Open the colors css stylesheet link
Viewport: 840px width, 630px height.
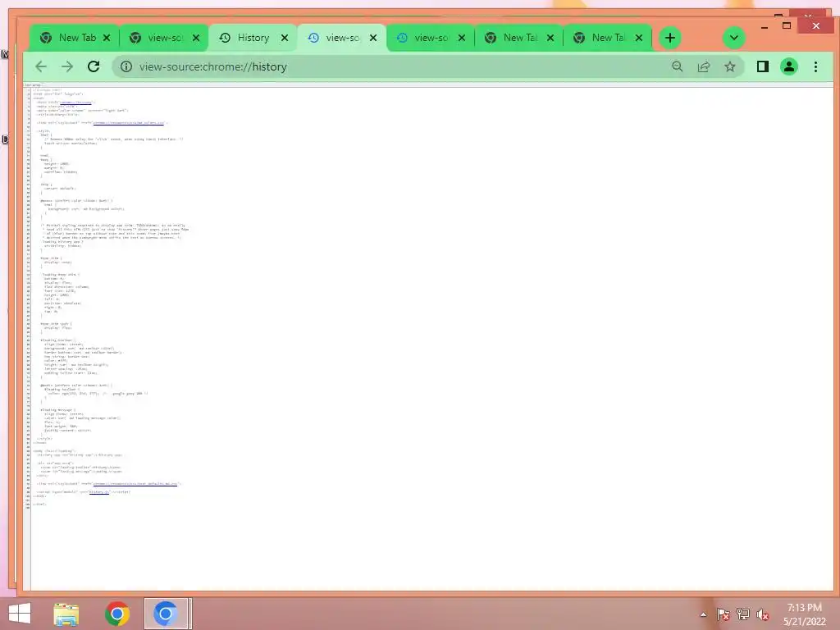(x=129, y=123)
